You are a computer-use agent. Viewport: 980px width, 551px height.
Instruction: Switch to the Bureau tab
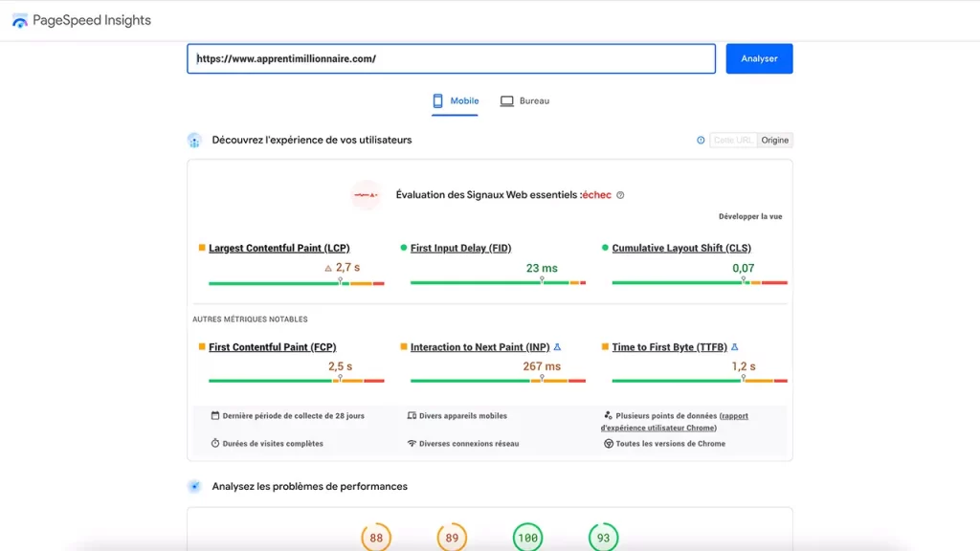[x=525, y=100]
